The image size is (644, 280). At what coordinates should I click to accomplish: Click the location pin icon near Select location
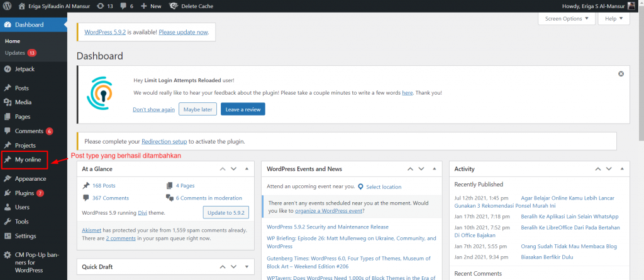coord(360,187)
